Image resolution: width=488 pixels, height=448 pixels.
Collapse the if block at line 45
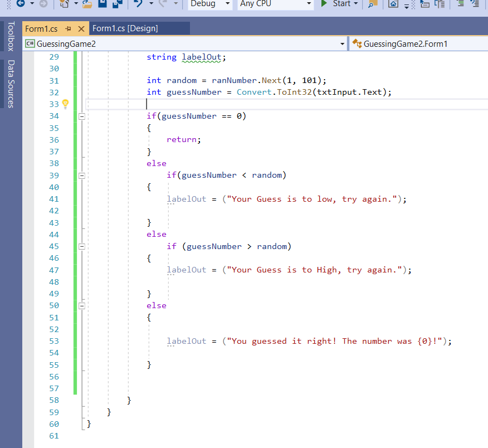(82, 247)
